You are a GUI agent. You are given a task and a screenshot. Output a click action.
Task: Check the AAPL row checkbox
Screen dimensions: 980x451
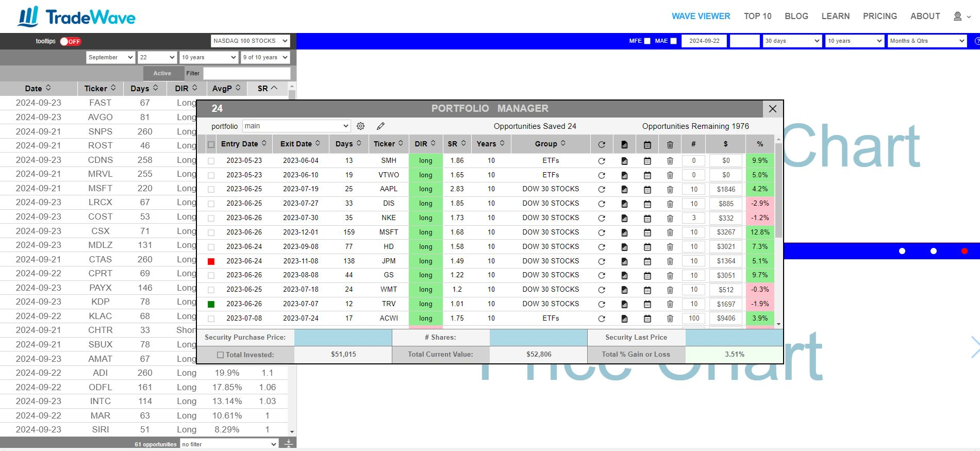pyautogui.click(x=211, y=190)
